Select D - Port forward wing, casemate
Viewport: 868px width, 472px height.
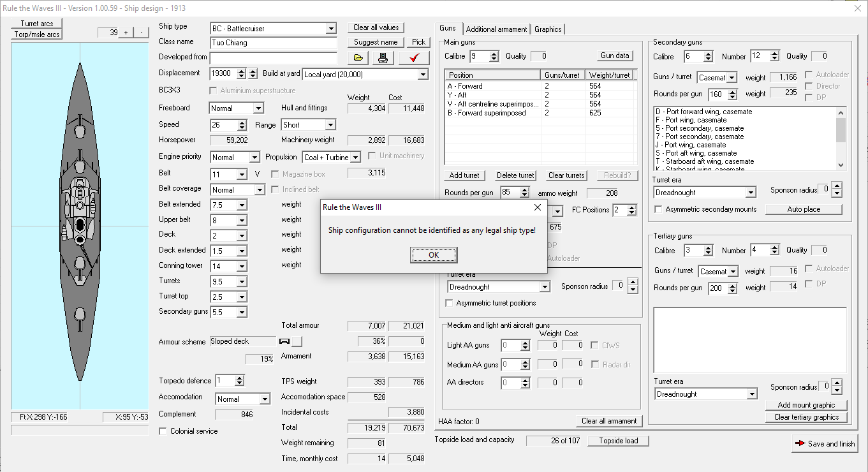tap(703, 112)
